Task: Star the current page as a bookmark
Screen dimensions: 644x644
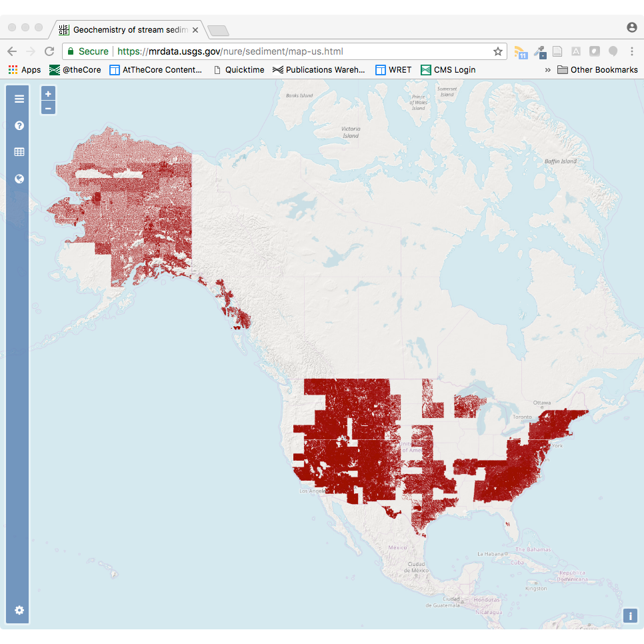Action: [x=498, y=51]
